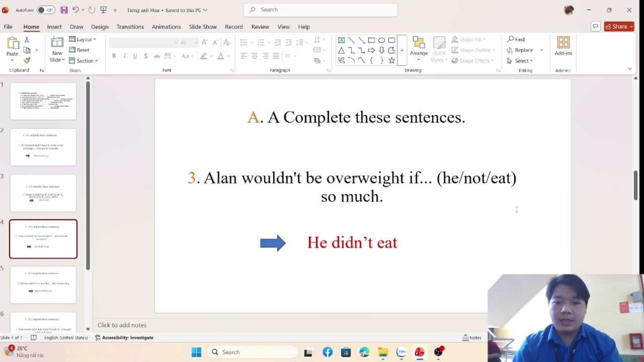Open the Select dropdown in Editing
The height and width of the screenshot is (362, 644).
(520, 61)
